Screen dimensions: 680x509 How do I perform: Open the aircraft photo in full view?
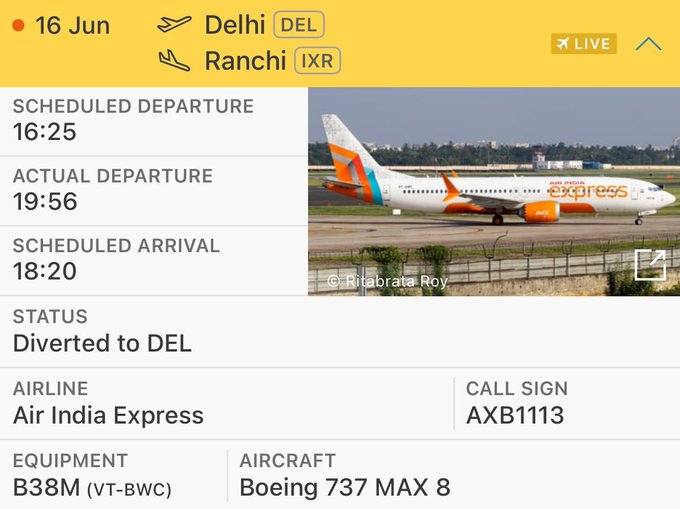(650, 265)
